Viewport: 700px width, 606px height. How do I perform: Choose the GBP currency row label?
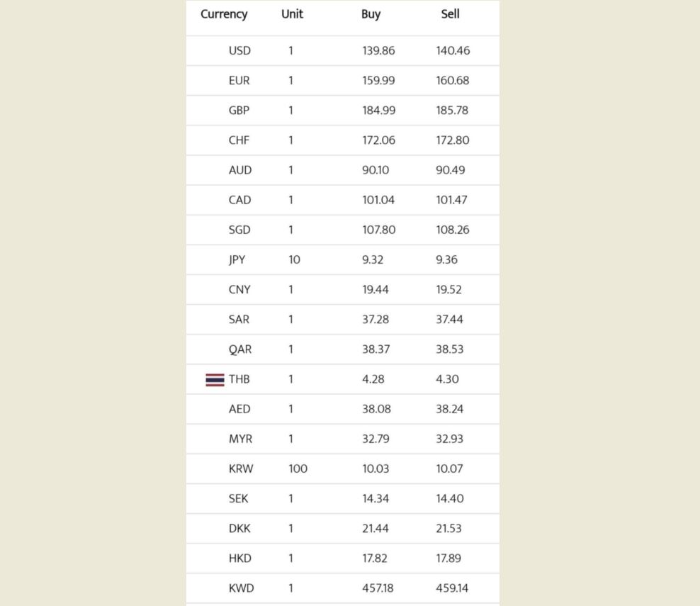239,111
